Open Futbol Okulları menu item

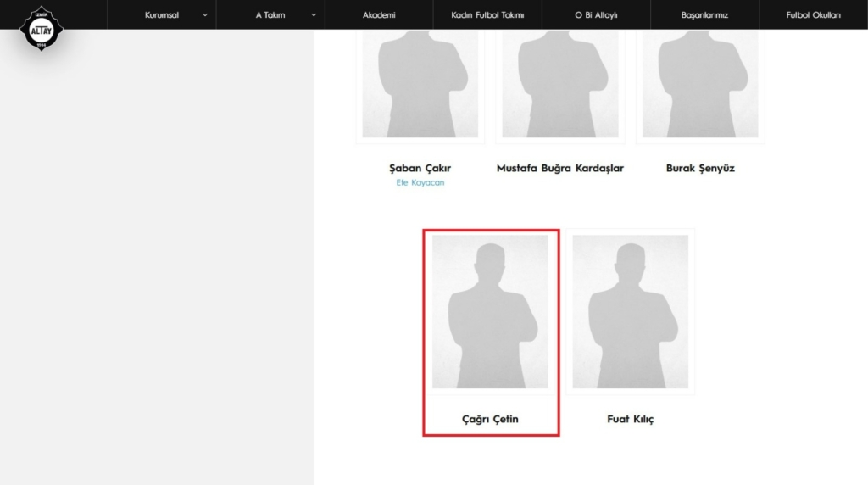tap(813, 15)
